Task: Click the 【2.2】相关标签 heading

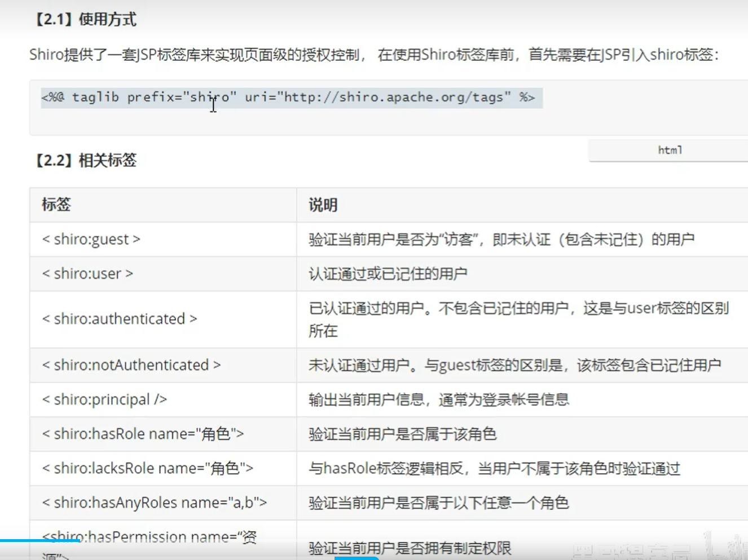Action: click(x=85, y=161)
